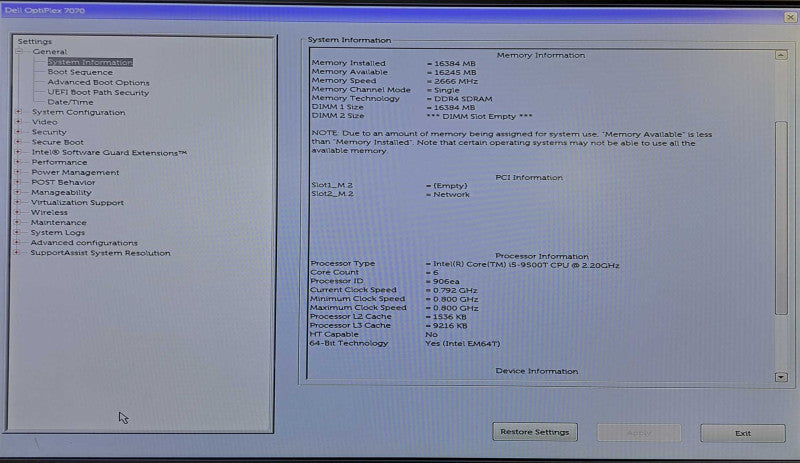Click the DDR4 SDRAM value
This screenshot has width=800, height=463.
459,99
